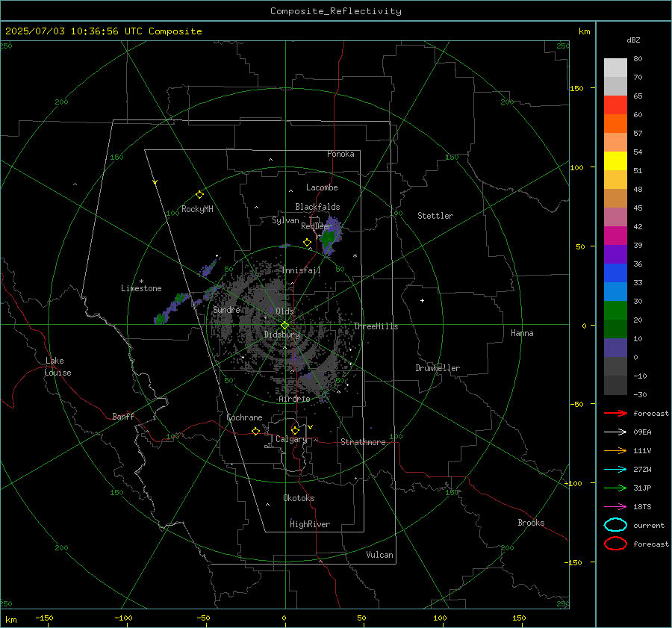
Task: Click the red forecast arrow in legend
Action: point(615,413)
